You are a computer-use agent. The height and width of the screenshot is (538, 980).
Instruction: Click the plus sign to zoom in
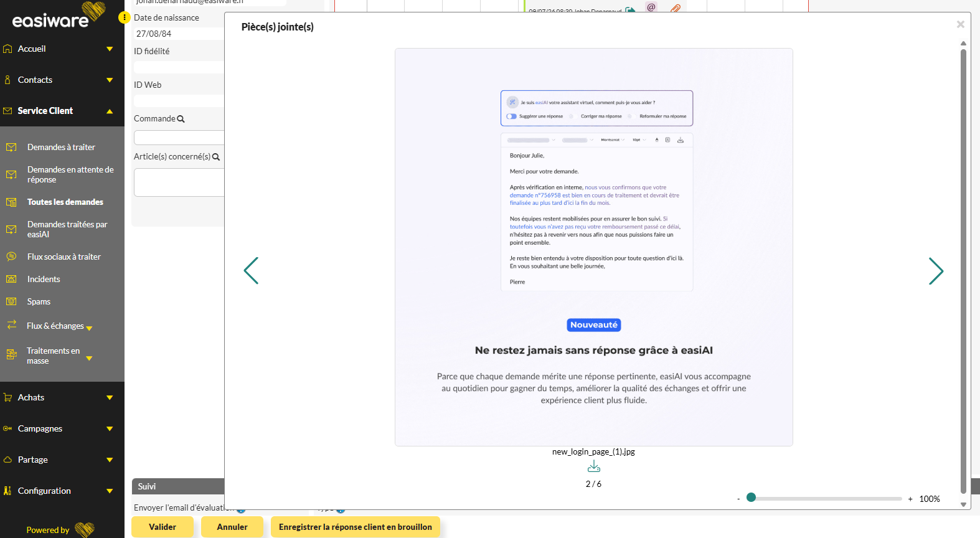(x=910, y=499)
